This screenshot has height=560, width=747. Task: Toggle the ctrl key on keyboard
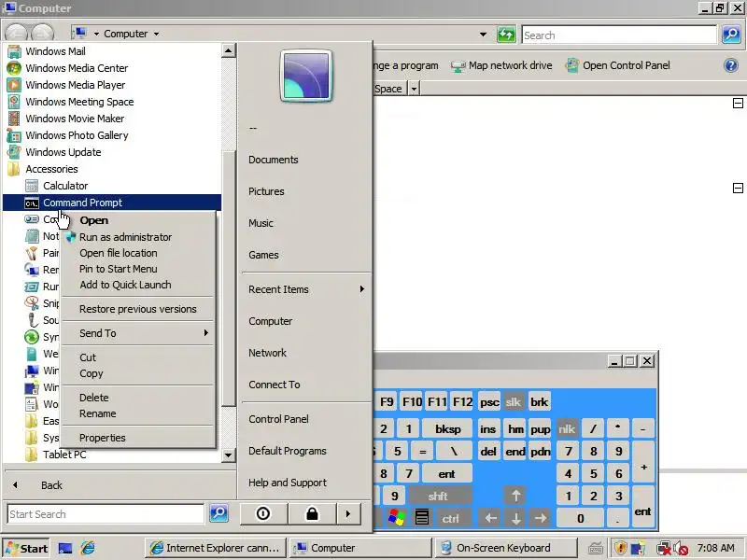[x=450, y=518]
